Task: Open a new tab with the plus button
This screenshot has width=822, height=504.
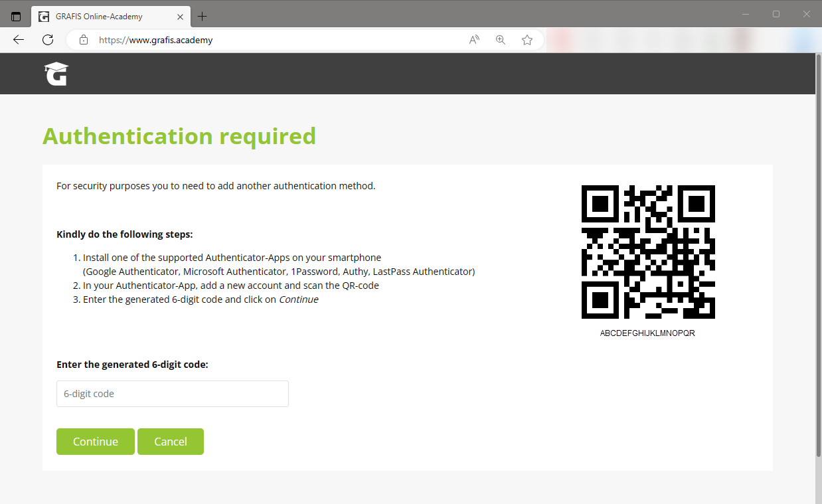Action: 203,16
